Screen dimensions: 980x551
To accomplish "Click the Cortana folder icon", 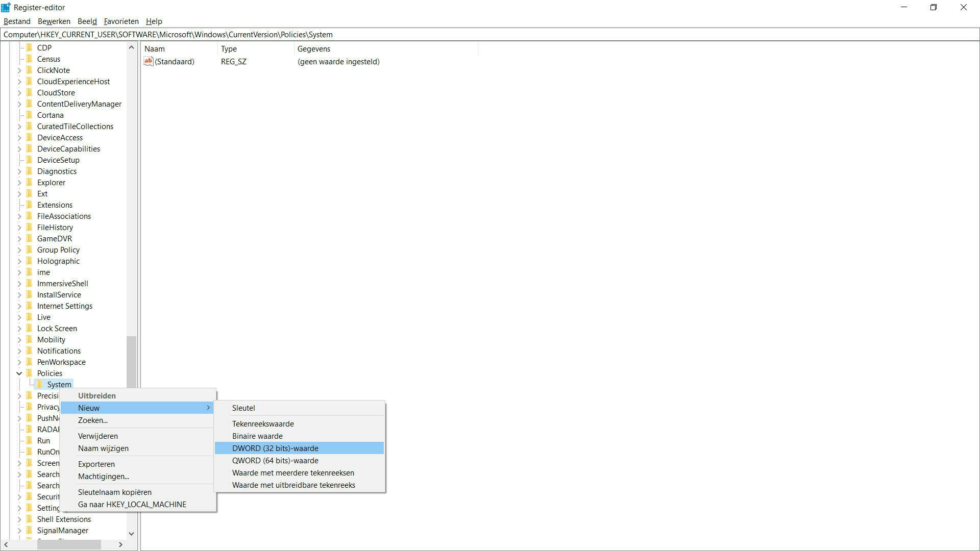I will click(x=30, y=115).
